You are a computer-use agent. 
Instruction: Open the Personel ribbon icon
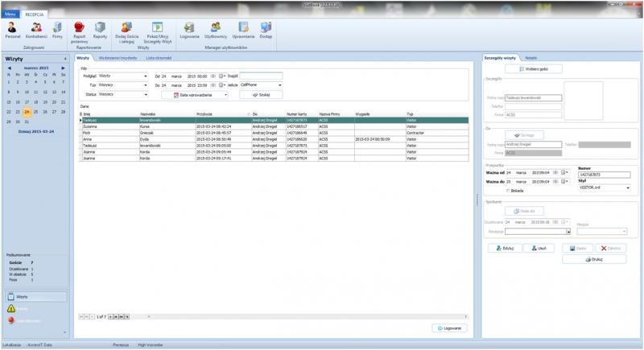[12, 30]
